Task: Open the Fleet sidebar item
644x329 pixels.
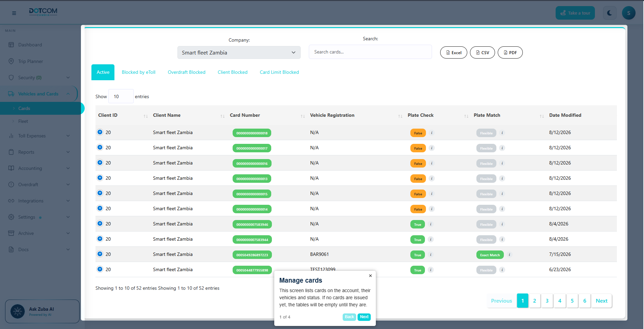Action: point(23,121)
